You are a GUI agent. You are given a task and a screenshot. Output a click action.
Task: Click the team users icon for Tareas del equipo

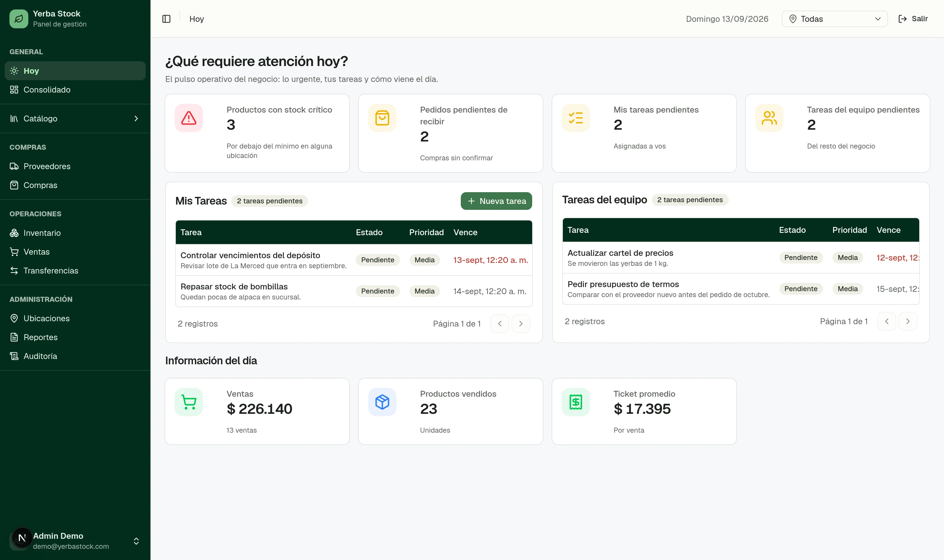point(769,118)
